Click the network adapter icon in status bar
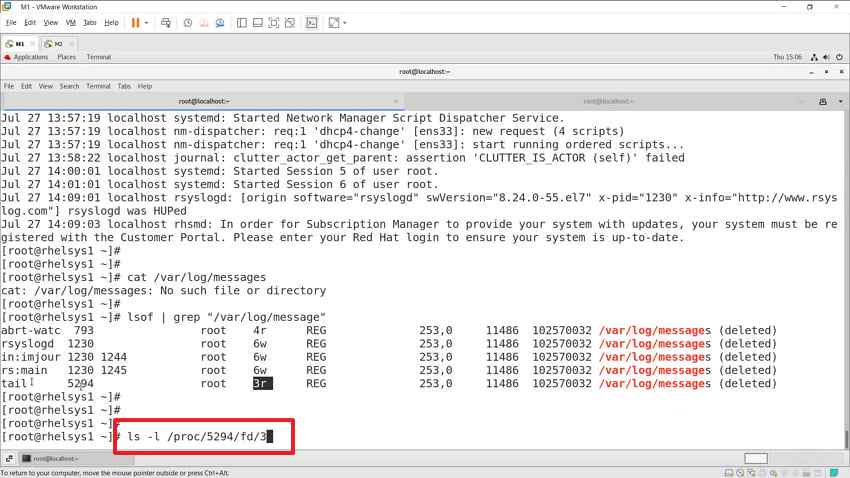The image size is (850, 478). 751,473
